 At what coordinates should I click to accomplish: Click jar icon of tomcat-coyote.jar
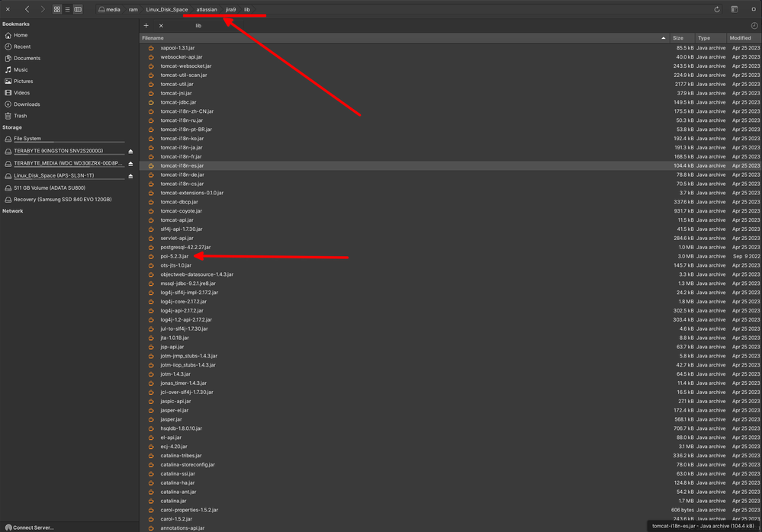pyautogui.click(x=151, y=211)
